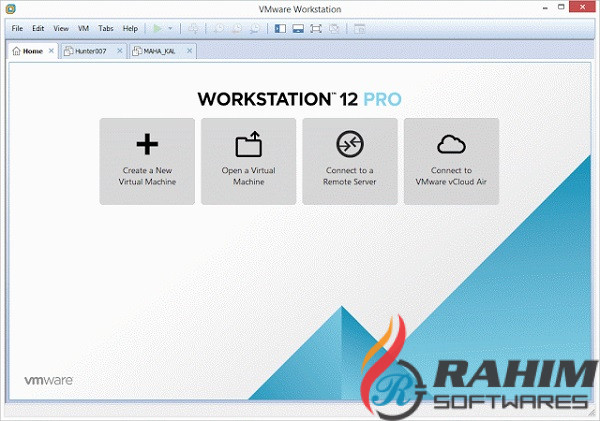The height and width of the screenshot is (421, 600).
Task: Open the File menu
Action: pos(17,28)
